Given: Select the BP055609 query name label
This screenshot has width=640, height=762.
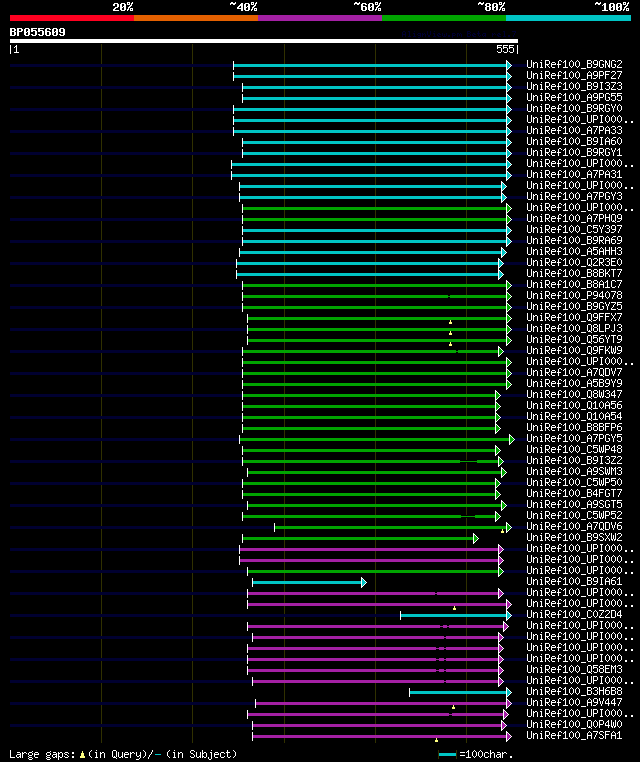Looking at the screenshot, I should tap(37, 32).
